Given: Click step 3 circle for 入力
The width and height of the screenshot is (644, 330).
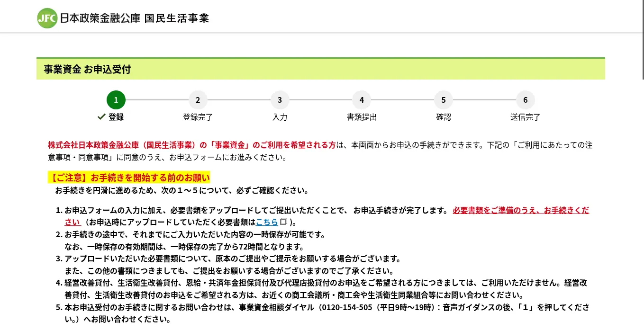Looking at the screenshot, I should (x=280, y=100).
